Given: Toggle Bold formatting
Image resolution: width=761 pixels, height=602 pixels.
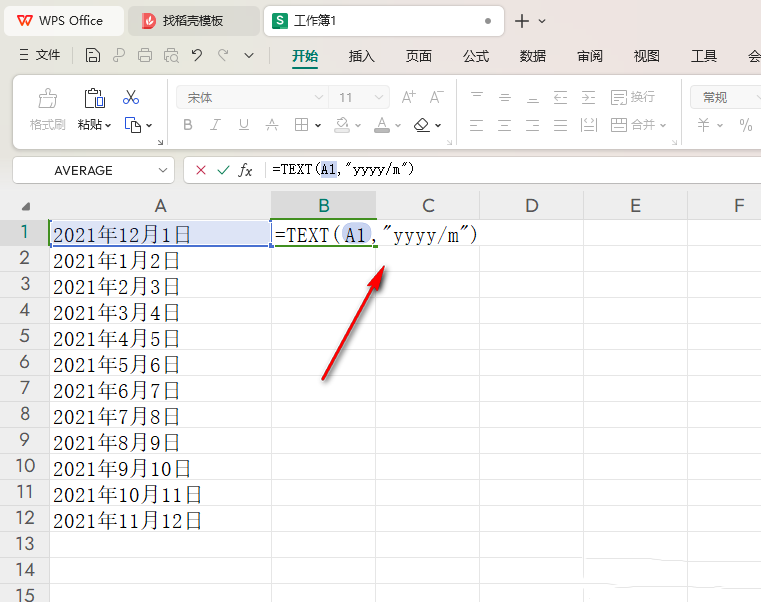Looking at the screenshot, I should (188, 125).
